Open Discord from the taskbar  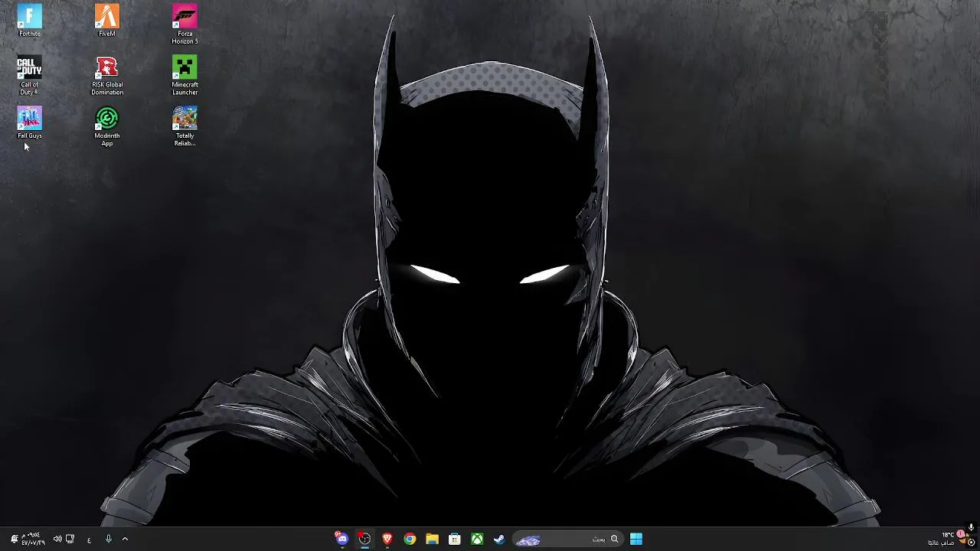pyautogui.click(x=341, y=539)
